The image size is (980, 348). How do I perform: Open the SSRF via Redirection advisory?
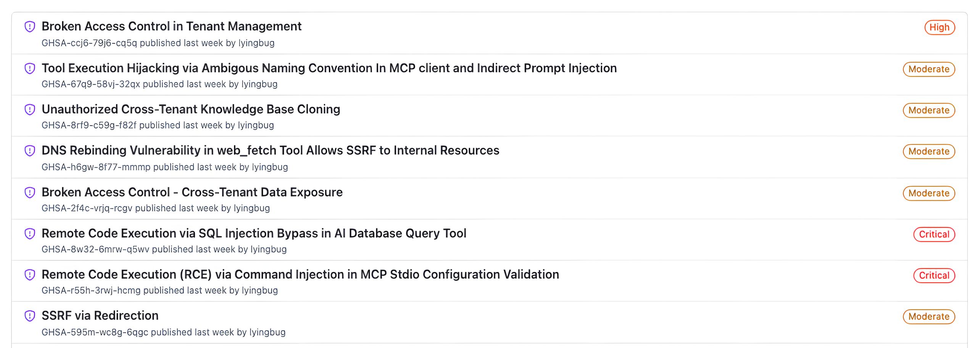tap(100, 316)
